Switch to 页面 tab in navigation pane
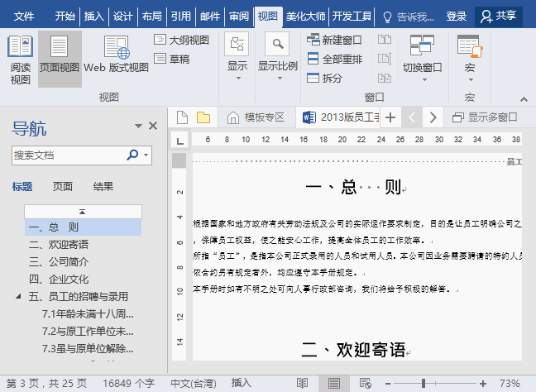This screenshot has height=392, width=536. point(63,186)
